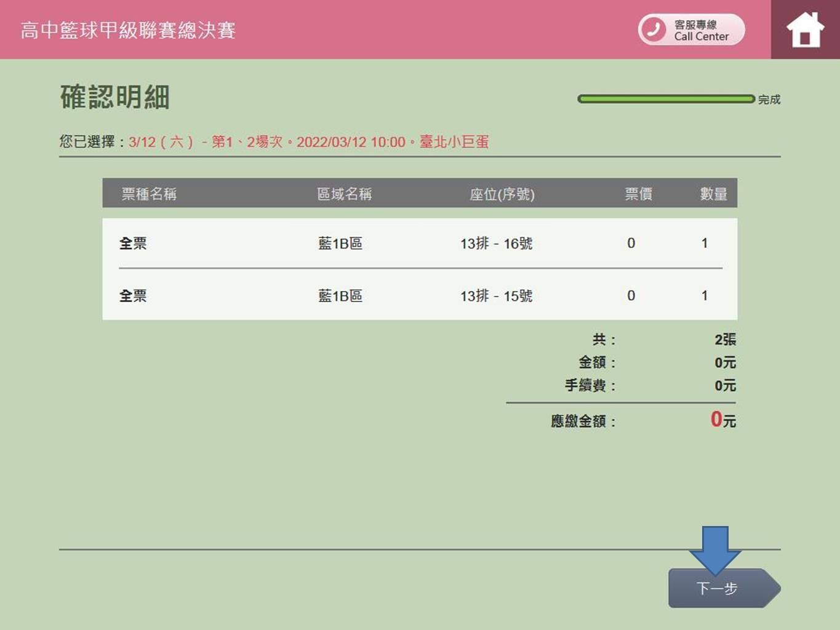Viewport: 840px width, 630px height.
Task: Click the 手續費 fee value
Action: [724, 386]
